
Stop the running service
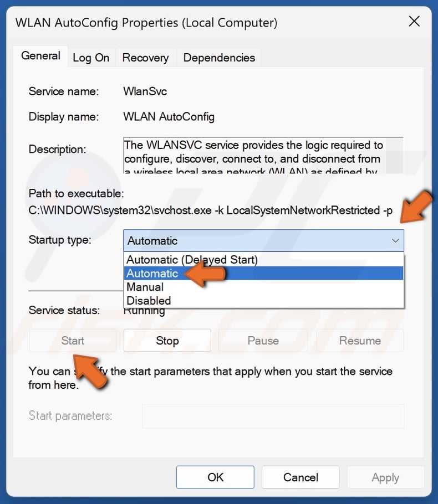[167, 340]
